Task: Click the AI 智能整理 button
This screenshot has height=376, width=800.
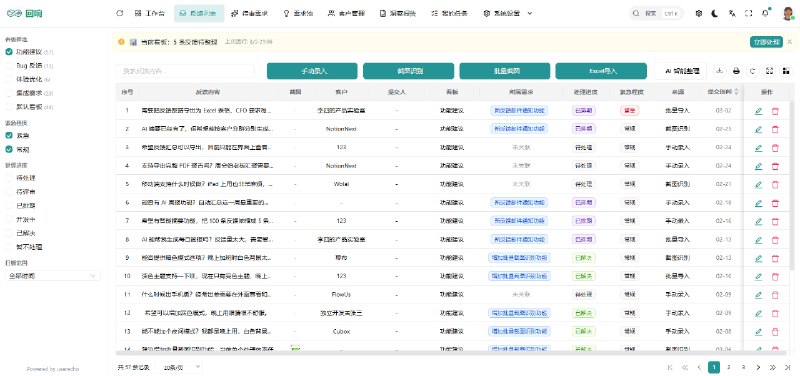Action: [681, 71]
